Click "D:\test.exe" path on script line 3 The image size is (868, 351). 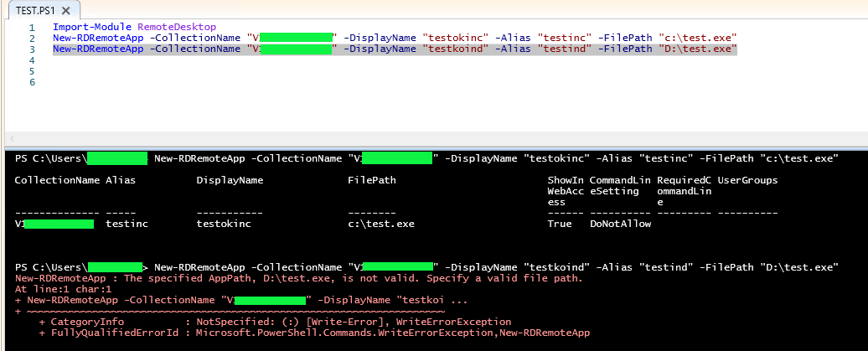(x=697, y=49)
